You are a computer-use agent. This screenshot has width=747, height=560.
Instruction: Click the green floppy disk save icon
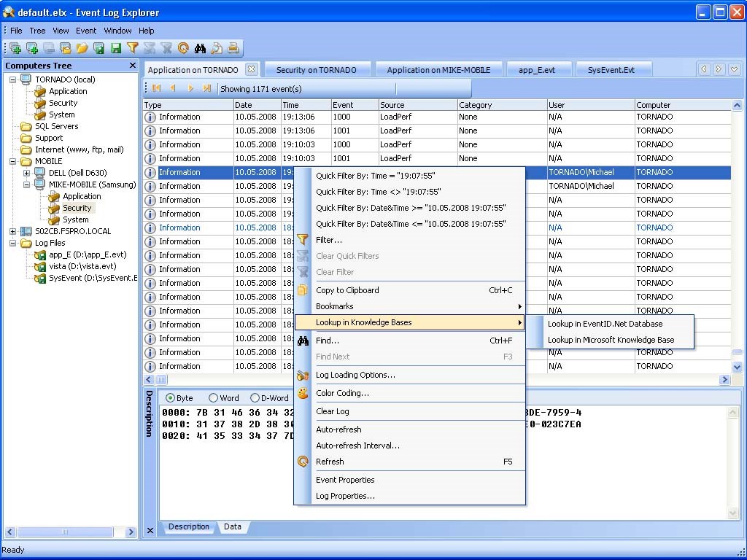115,49
